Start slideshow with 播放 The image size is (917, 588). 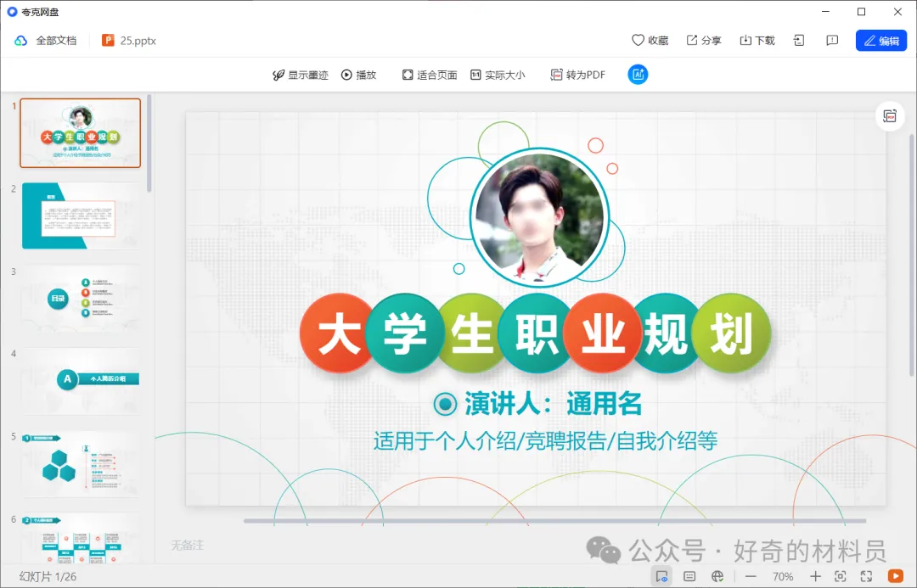(x=358, y=75)
